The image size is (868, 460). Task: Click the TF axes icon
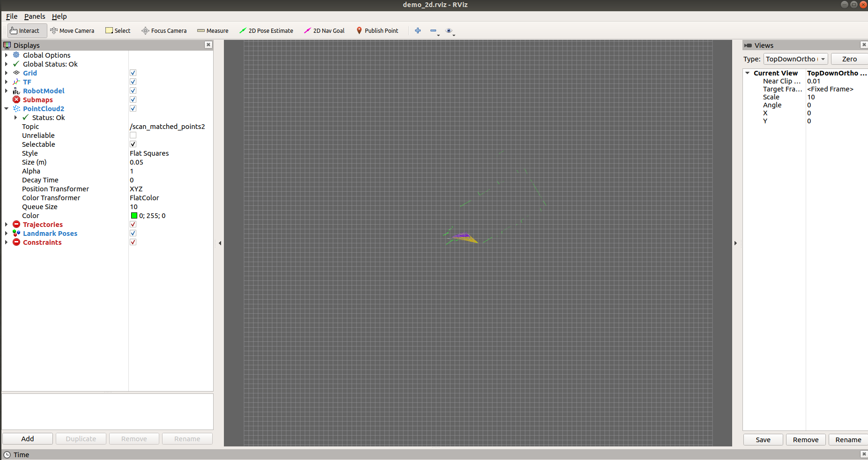(16, 82)
